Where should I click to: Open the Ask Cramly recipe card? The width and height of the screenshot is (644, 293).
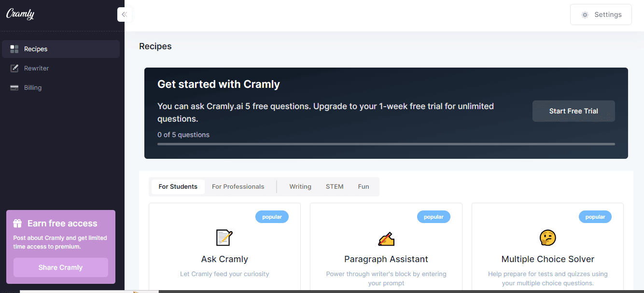(x=224, y=259)
